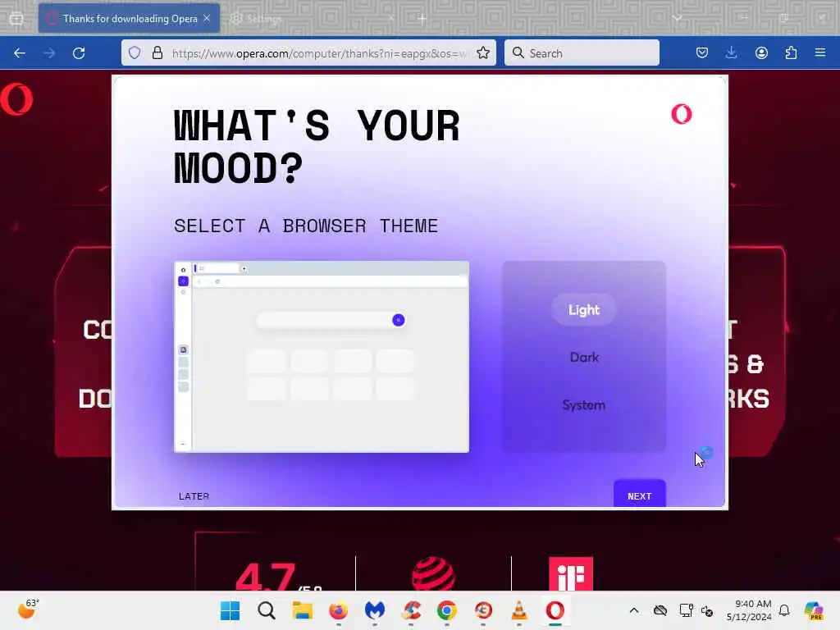Open the tracking protection shield

[x=135, y=52]
